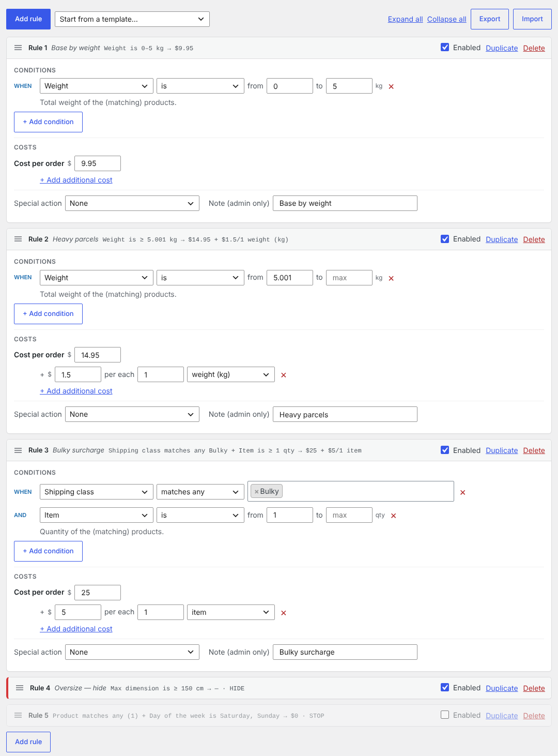Edit Rule 2 note Heavy parcels field
The width and height of the screenshot is (558, 756).
tap(345, 414)
